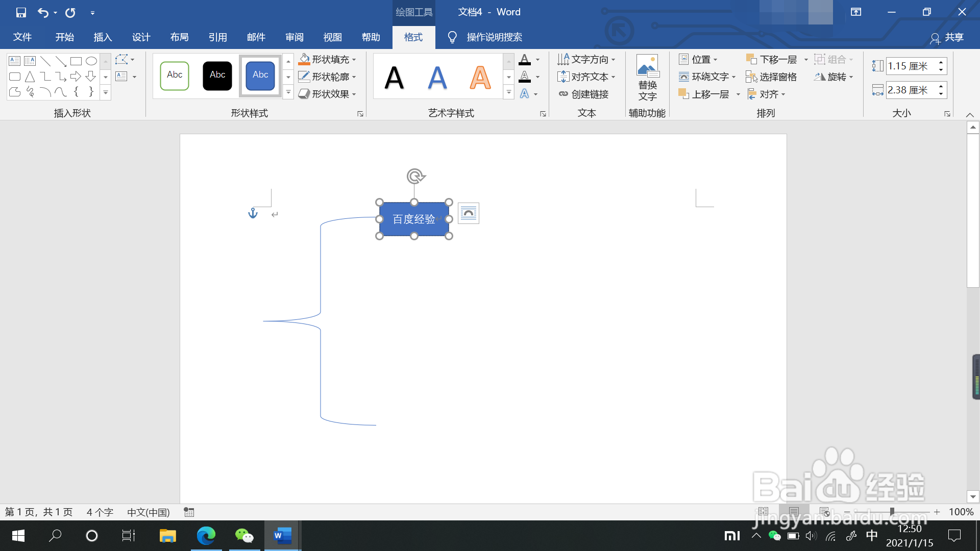
Task: Expand the shape styles gallery More arrow
Action: (288, 92)
